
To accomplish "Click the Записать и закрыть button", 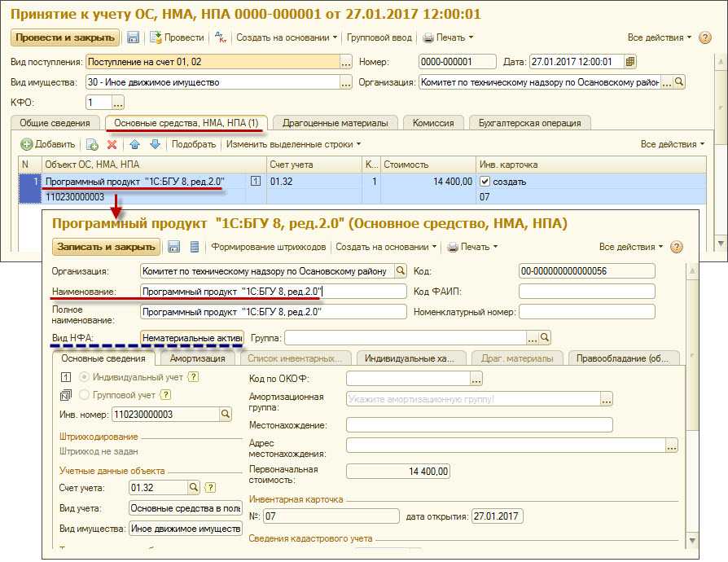I will pos(107,247).
